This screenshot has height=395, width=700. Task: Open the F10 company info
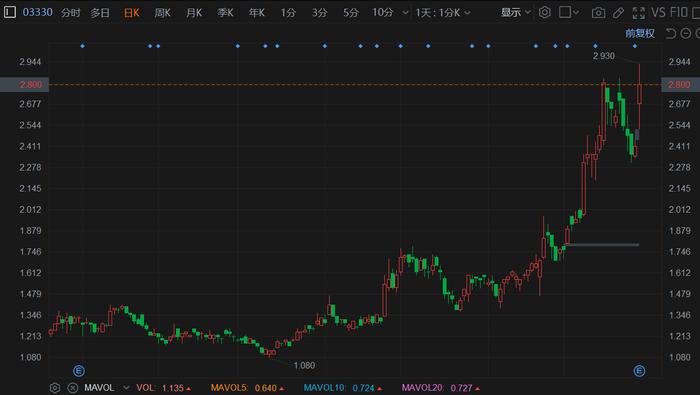(679, 12)
